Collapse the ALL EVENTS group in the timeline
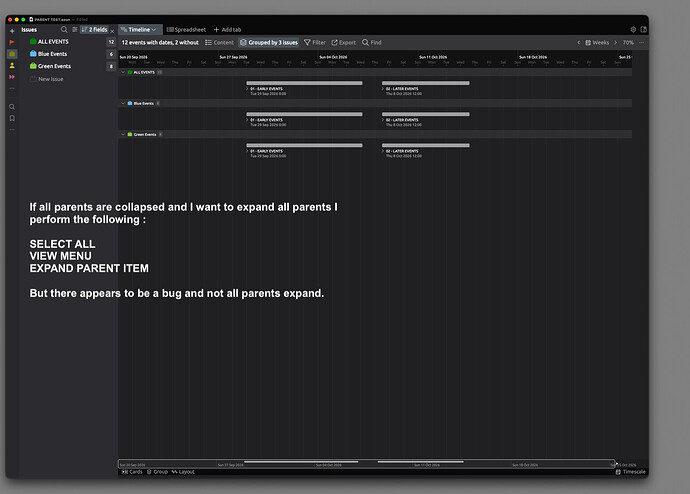This screenshot has width=690, height=494. 123,72
